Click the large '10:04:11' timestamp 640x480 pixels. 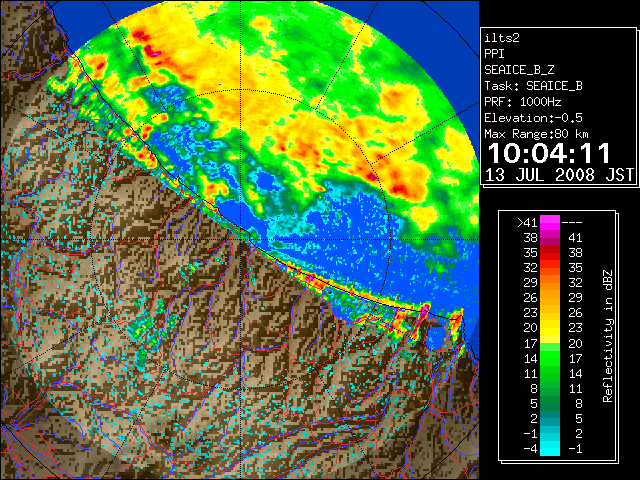pyautogui.click(x=549, y=153)
